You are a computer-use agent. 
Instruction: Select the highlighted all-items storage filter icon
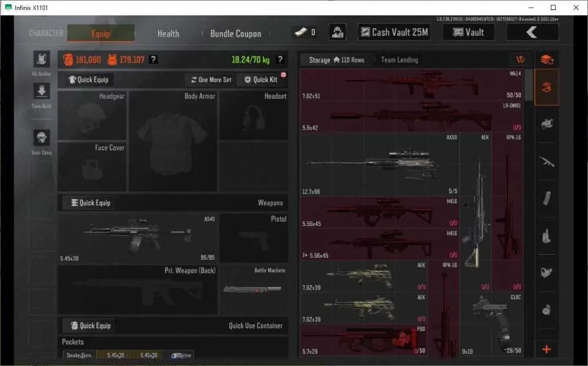pos(547,87)
